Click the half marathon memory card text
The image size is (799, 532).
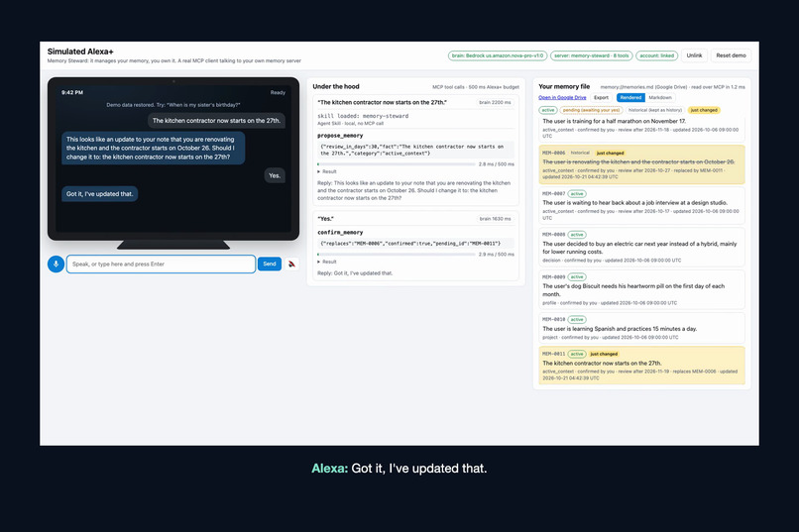[x=614, y=121]
